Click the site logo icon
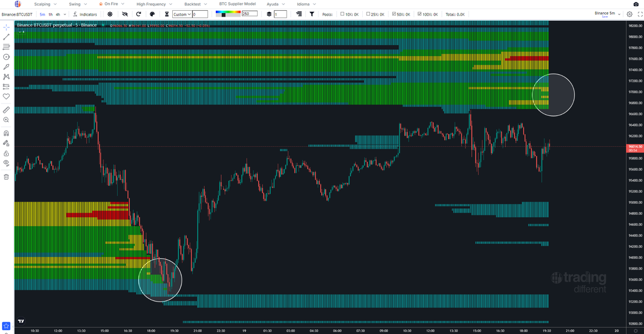The height and width of the screenshot is (334, 644). (17, 4)
